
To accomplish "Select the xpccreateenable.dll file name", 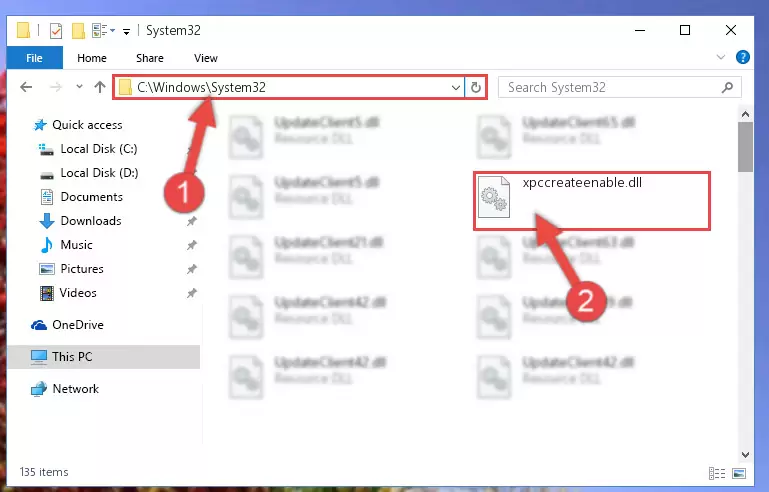I will click(582, 182).
